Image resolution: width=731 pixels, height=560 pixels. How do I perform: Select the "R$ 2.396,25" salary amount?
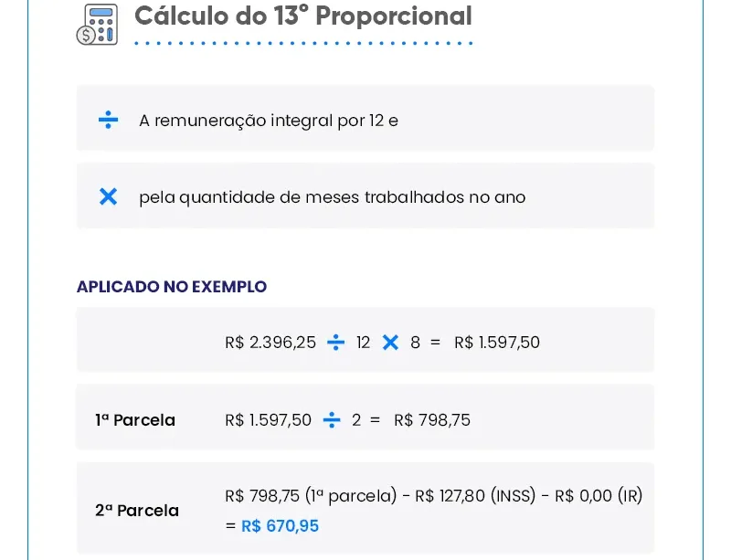coord(270,343)
